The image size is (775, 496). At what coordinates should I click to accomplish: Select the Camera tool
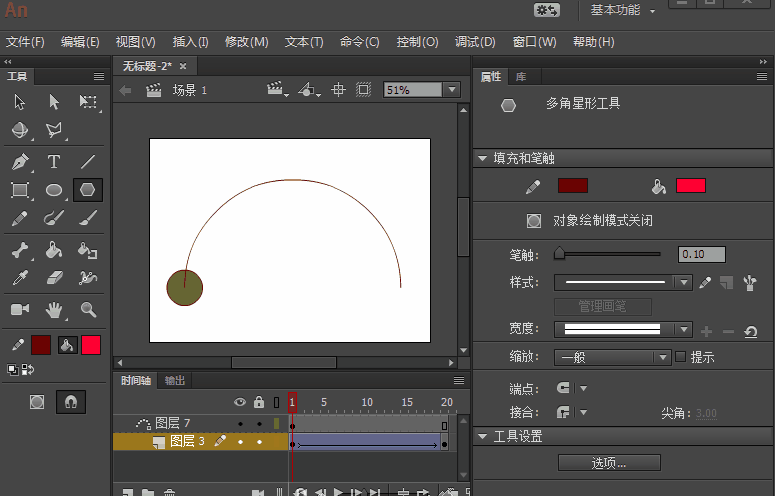(20, 309)
